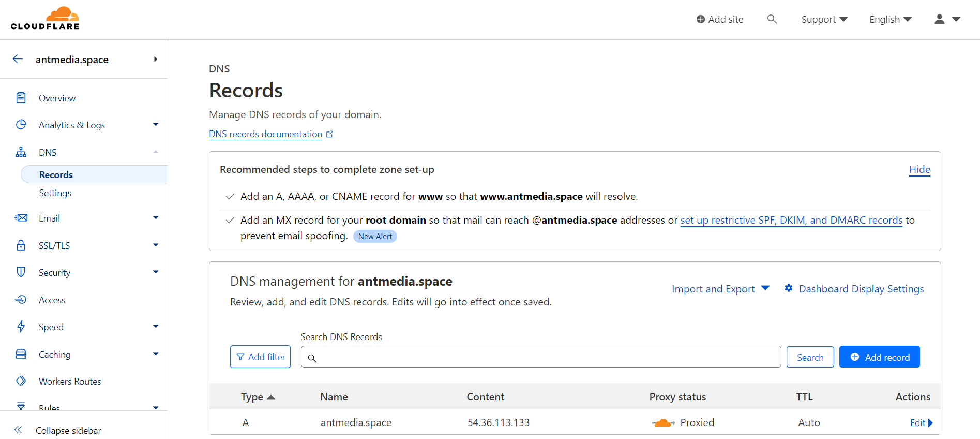Click the funnel icon in Add filter

[240, 357]
